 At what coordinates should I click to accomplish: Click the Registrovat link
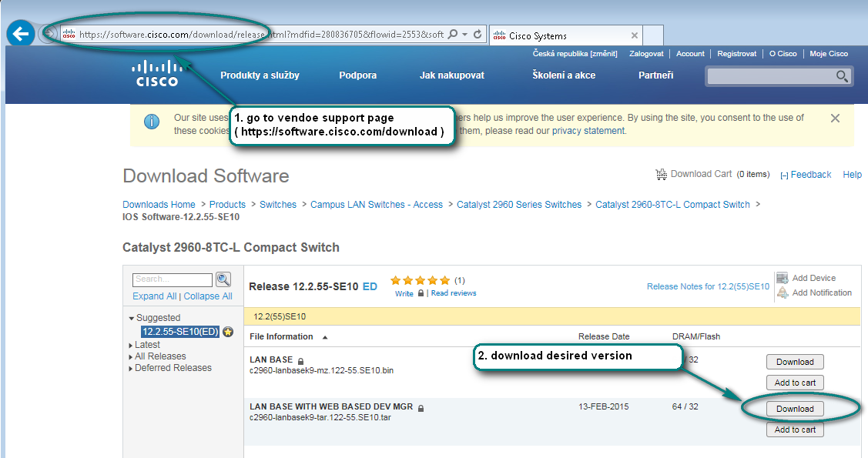click(736, 54)
